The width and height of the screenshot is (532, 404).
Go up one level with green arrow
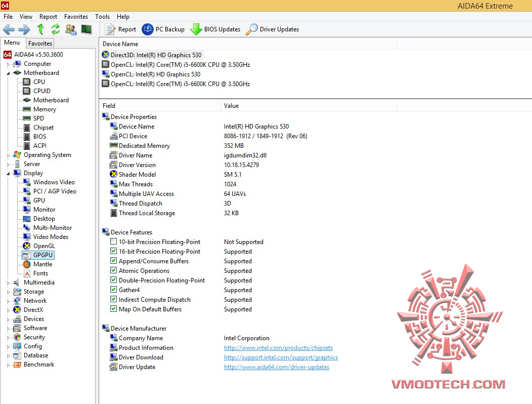tap(41, 29)
